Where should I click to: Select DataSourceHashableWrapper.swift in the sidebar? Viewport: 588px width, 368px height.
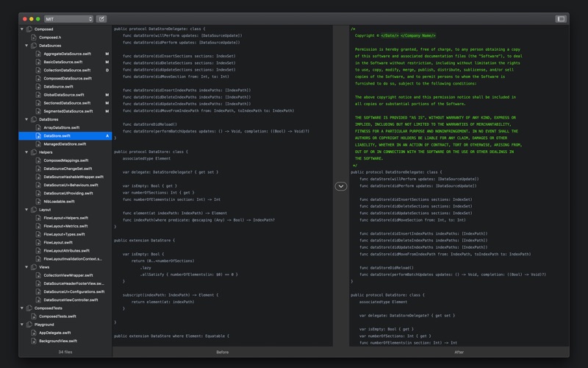(65, 177)
